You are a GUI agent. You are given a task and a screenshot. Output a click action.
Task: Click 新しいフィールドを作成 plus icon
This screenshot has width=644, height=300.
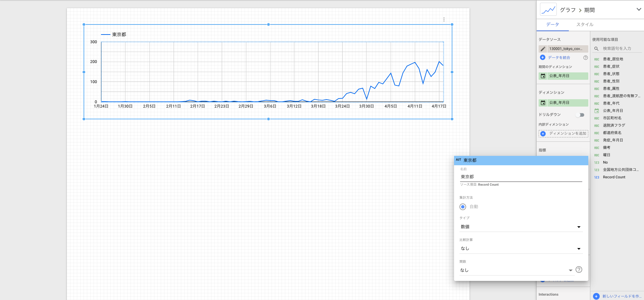coord(596,296)
